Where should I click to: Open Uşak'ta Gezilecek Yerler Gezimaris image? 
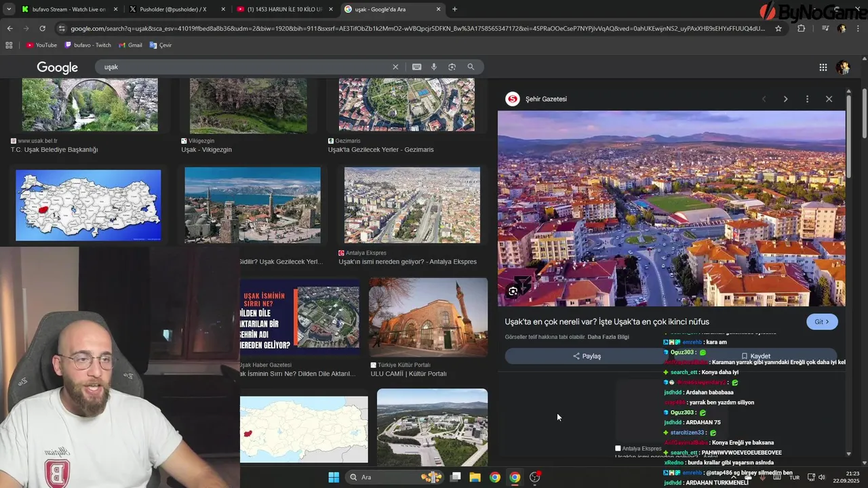(407, 104)
